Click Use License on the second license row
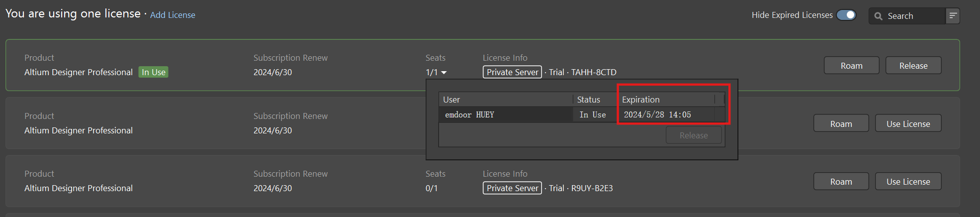 908,124
